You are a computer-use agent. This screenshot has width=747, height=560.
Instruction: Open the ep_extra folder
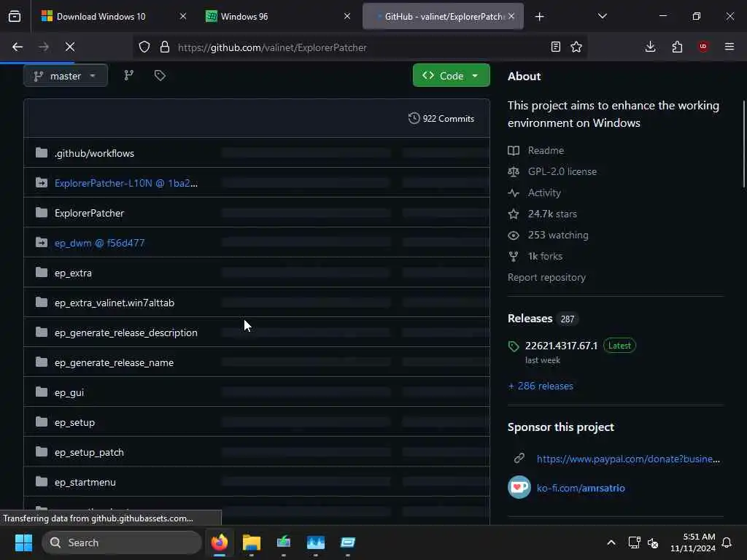click(73, 273)
